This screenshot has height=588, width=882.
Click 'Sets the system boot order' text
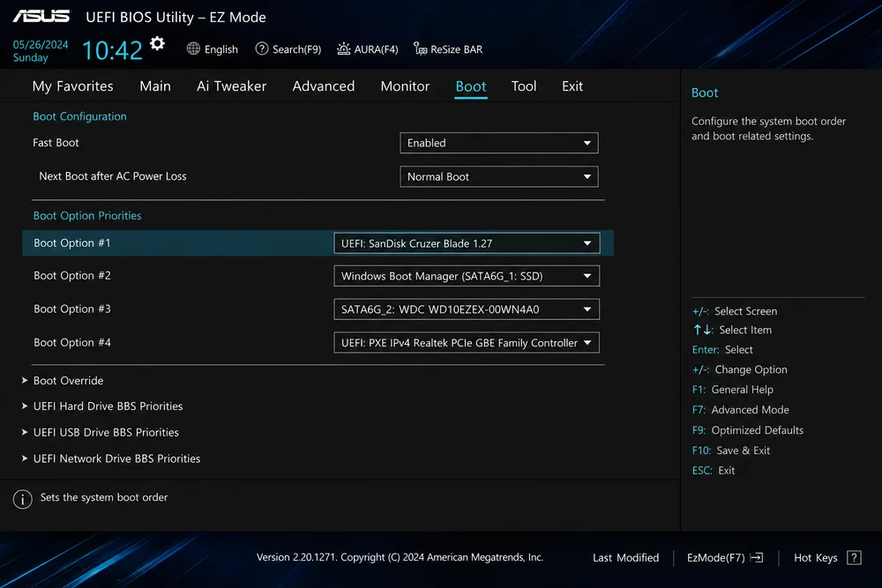(104, 497)
